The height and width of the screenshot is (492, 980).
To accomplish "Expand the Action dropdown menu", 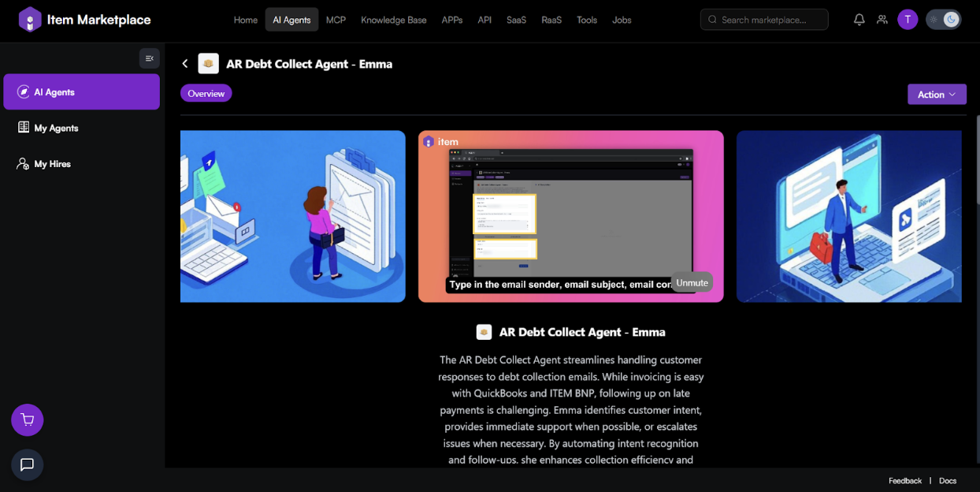I will pos(937,95).
